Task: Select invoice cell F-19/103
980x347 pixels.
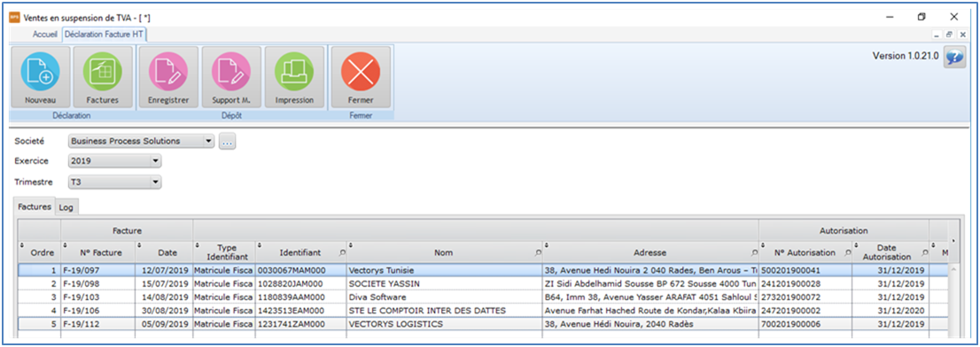Action: click(98, 297)
